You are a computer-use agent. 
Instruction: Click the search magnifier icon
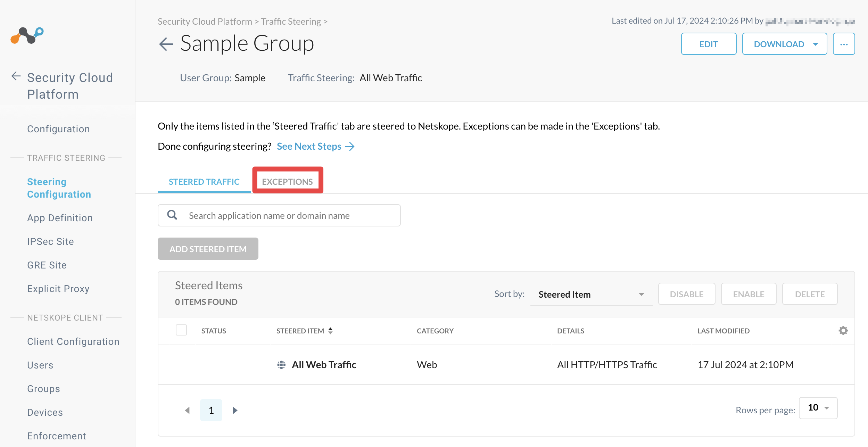pos(172,215)
